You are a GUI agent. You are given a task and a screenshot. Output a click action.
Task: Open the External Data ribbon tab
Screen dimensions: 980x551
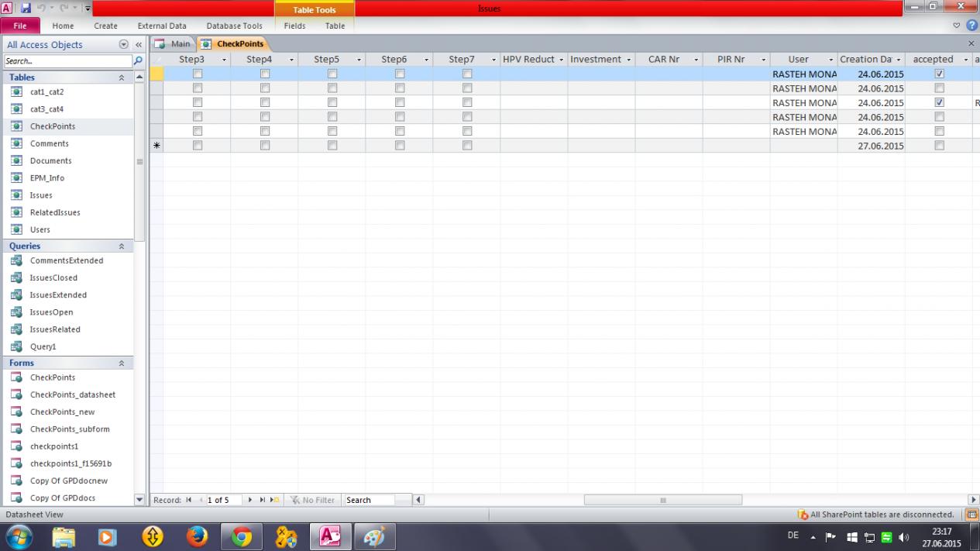[x=162, y=26]
